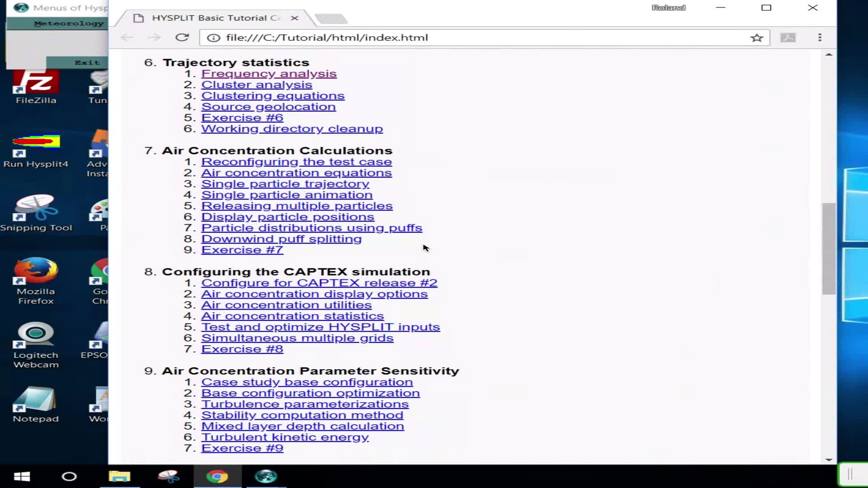Bookmark page with star icon
Image resolution: width=868 pixels, height=488 pixels.
click(756, 38)
